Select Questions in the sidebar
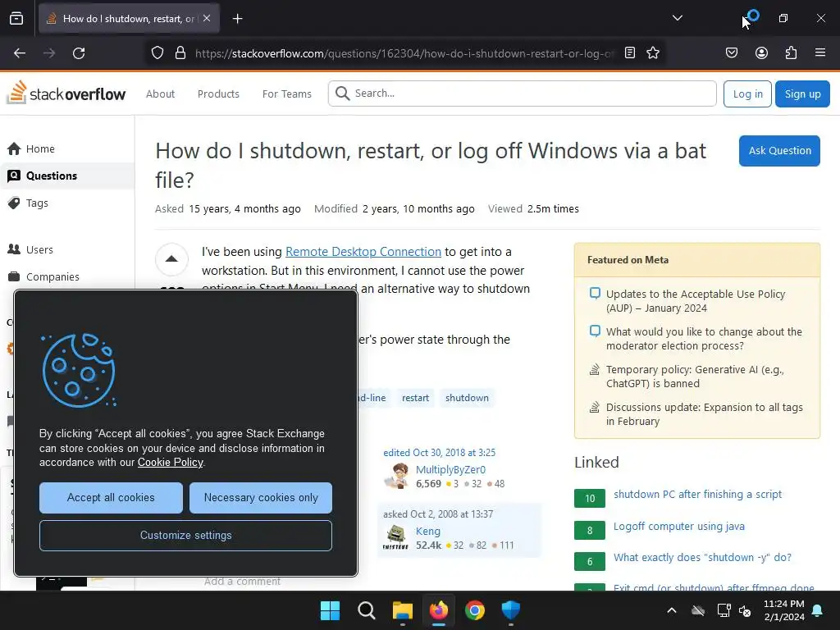840x630 pixels. pyautogui.click(x=67, y=176)
